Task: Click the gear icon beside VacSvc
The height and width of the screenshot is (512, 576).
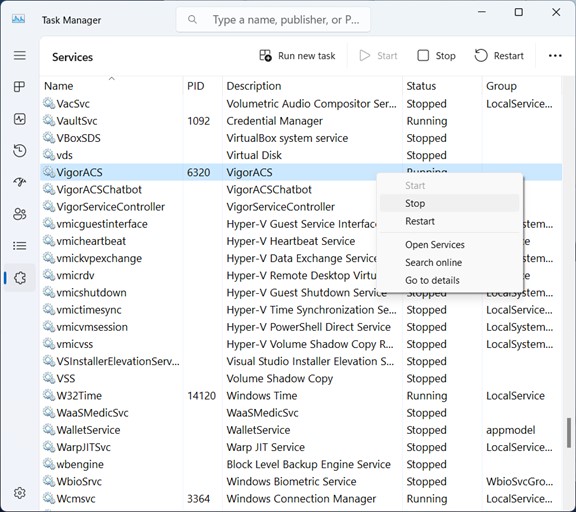Action: click(x=49, y=103)
